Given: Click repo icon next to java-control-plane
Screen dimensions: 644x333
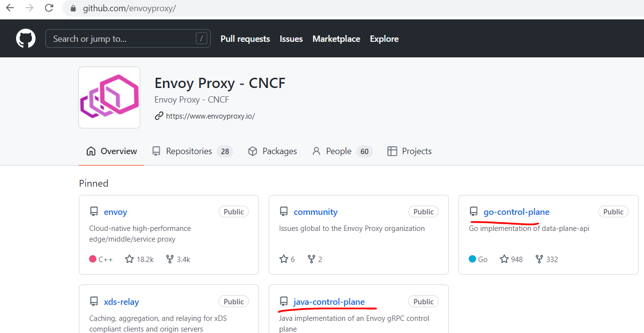Looking at the screenshot, I should (x=284, y=301).
